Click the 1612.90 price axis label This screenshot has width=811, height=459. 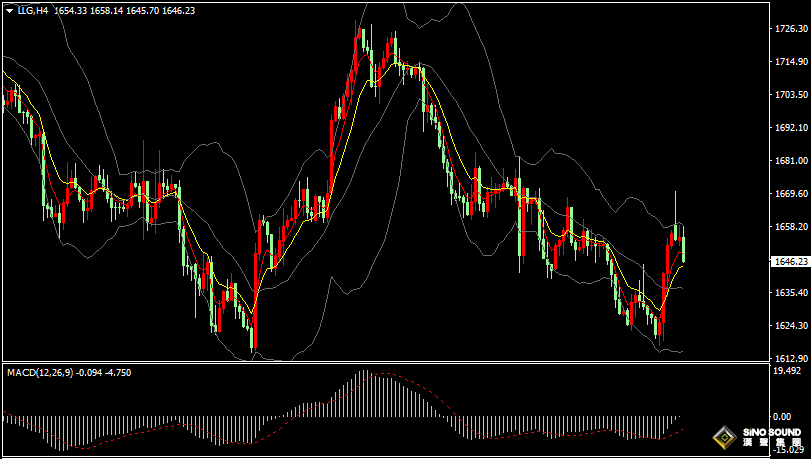pyautogui.click(x=790, y=358)
